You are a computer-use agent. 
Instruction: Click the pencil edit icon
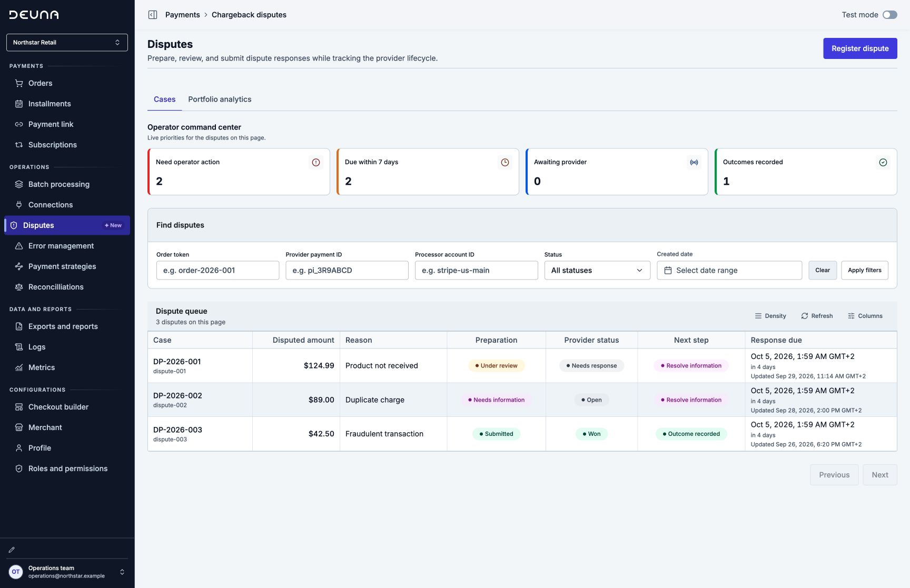(12, 550)
